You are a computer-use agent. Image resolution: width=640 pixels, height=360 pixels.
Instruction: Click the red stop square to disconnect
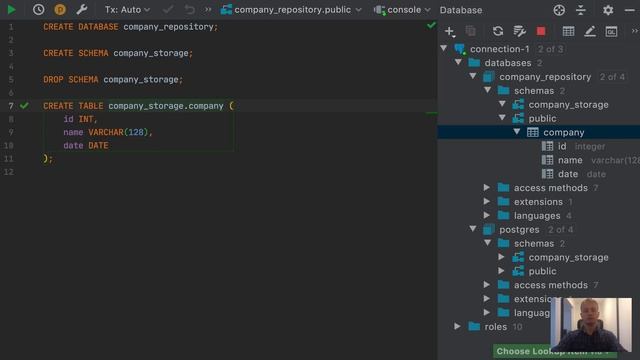pyautogui.click(x=541, y=31)
